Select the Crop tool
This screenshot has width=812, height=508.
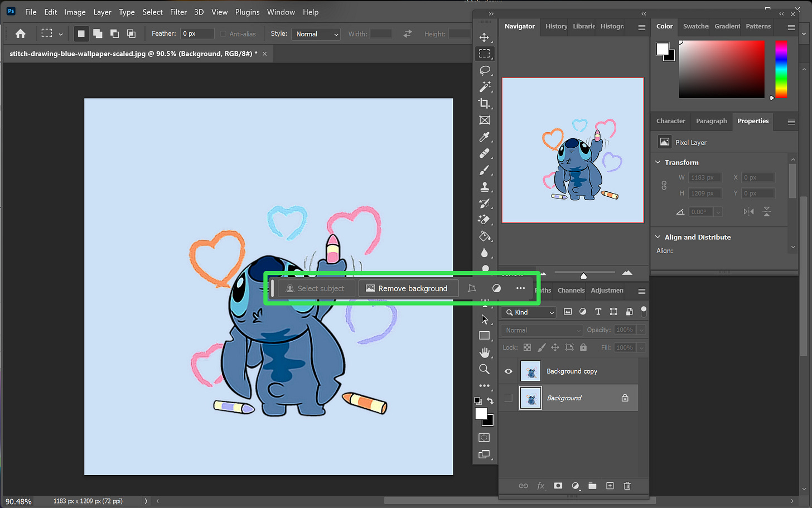484,103
